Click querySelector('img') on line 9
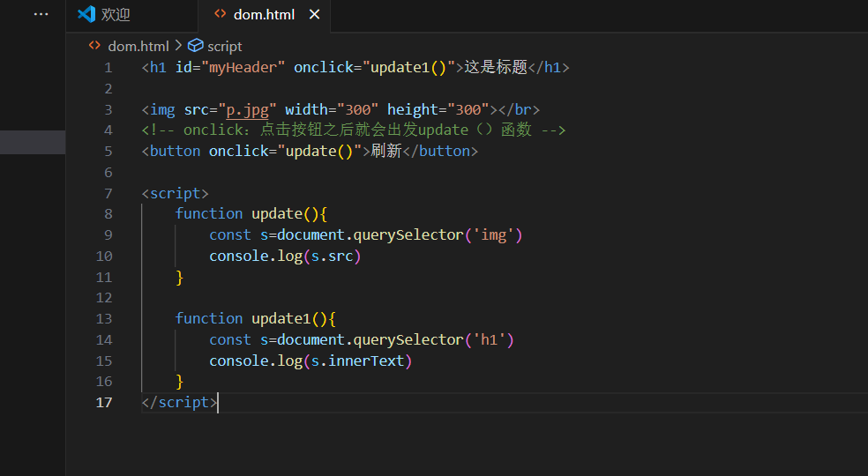The width and height of the screenshot is (868, 476). [x=438, y=234]
